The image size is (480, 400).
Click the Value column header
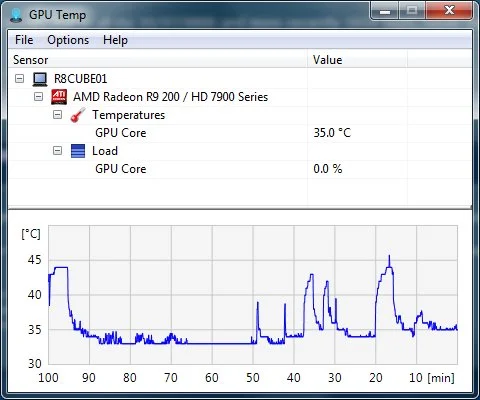tap(357, 60)
